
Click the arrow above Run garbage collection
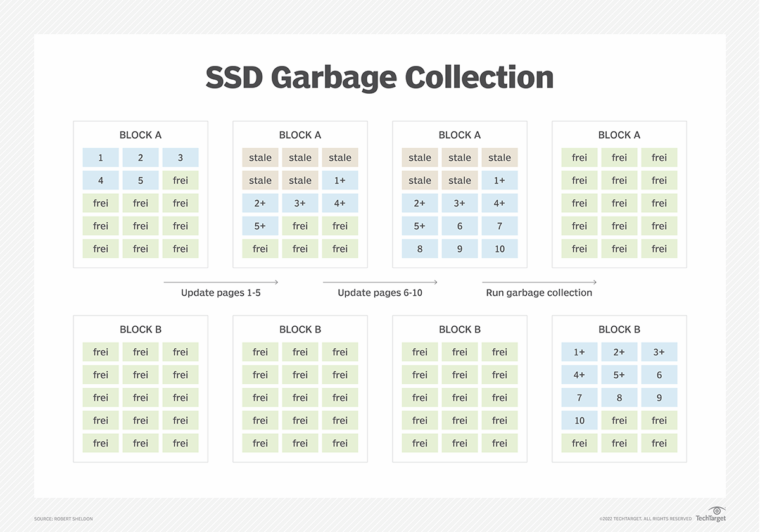click(539, 282)
